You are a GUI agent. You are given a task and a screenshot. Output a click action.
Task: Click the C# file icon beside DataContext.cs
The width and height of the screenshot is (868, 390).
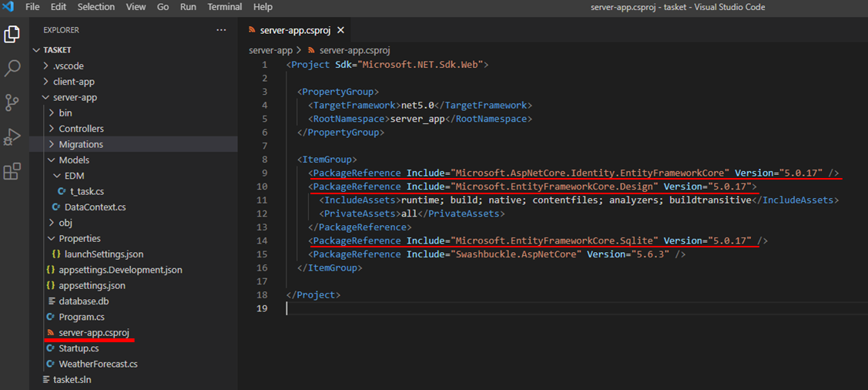click(56, 207)
